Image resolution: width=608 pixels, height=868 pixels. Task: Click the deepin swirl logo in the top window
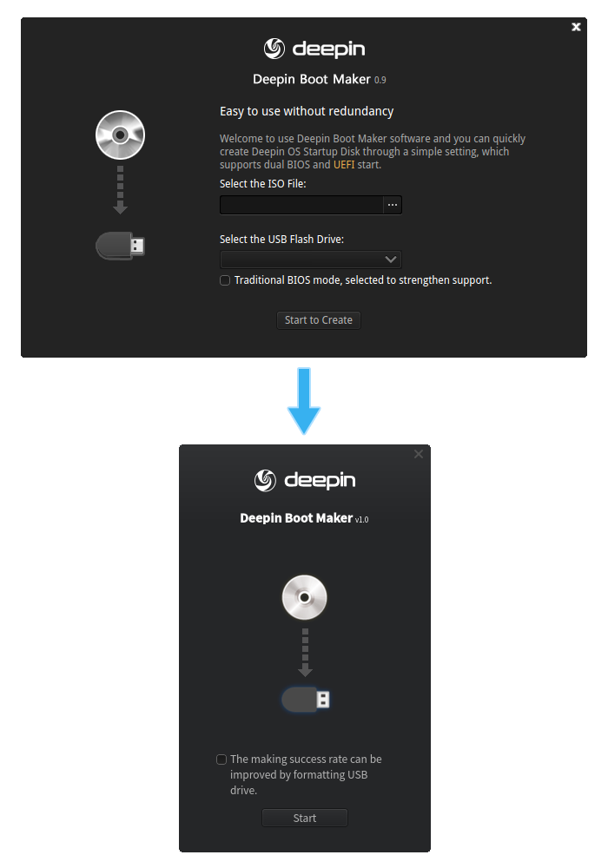tap(274, 49)
